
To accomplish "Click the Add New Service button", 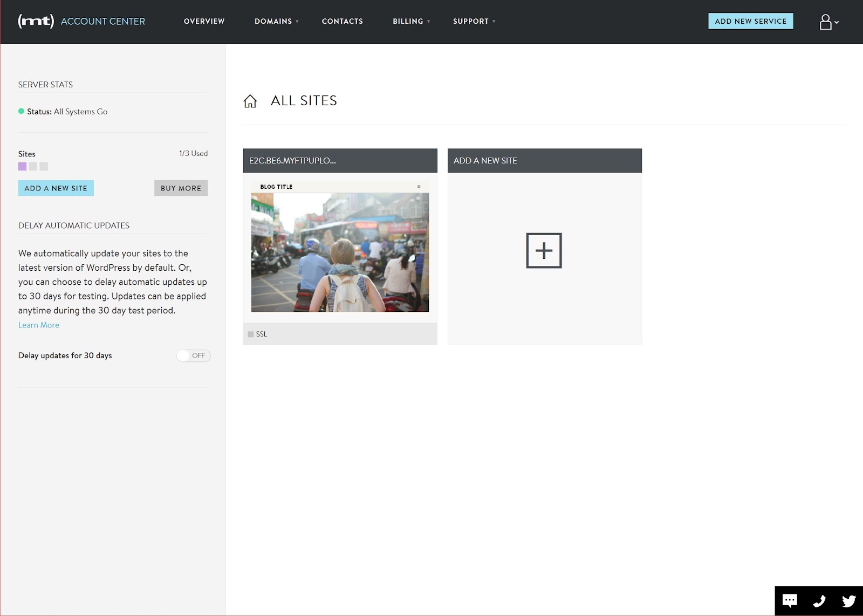I will (751, 21).
